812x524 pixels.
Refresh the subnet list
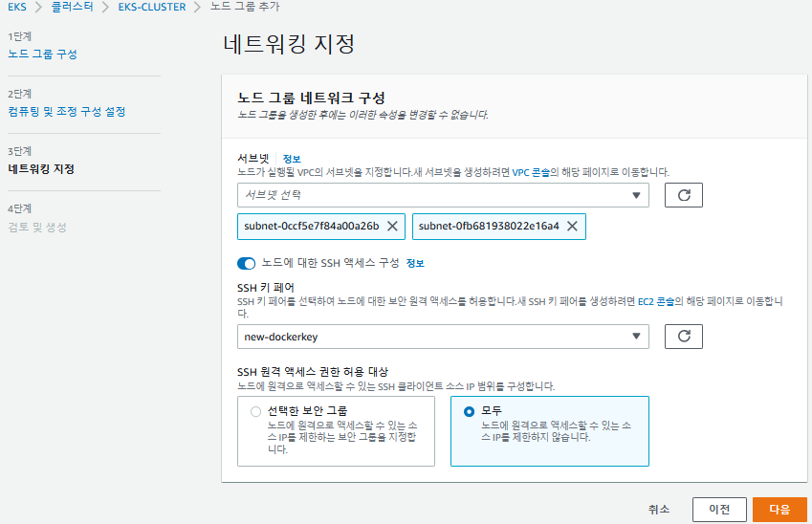pos(684,195)
